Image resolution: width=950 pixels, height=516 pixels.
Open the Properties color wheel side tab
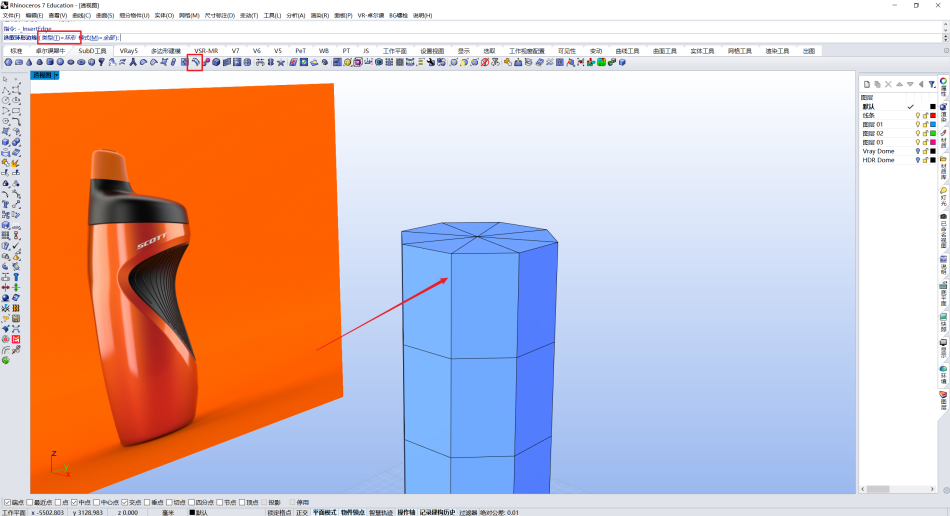943,81
